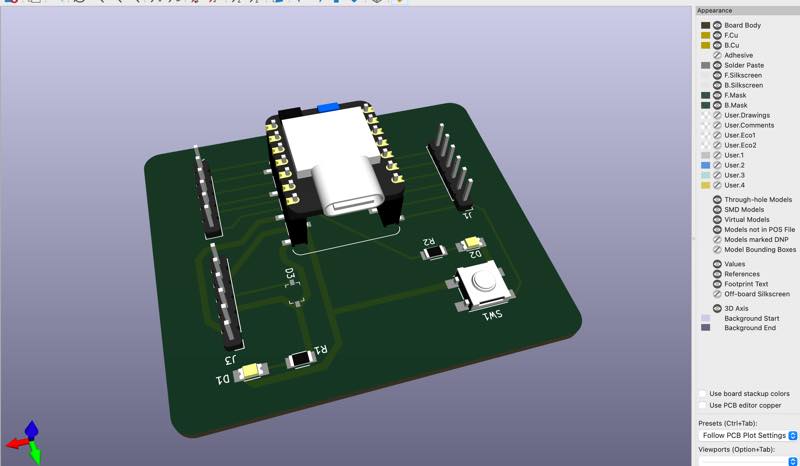Screen dimensions: 800x466
Task: Show the User.Eco1 layer
Action: click(717, 135)
